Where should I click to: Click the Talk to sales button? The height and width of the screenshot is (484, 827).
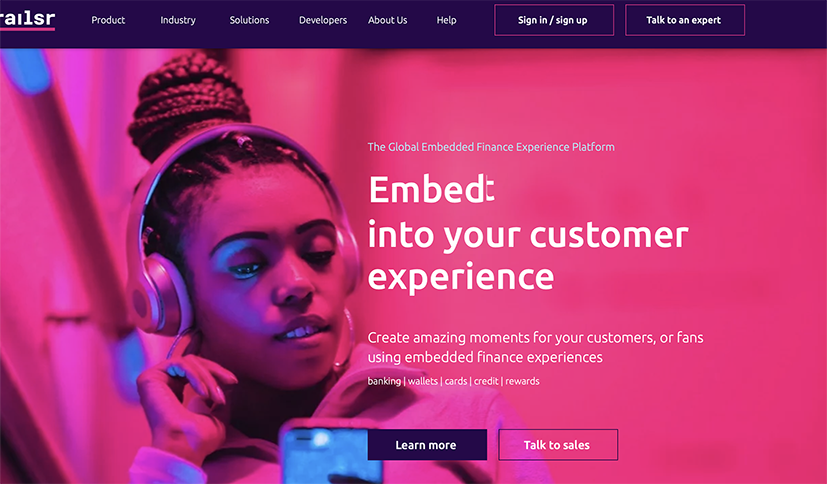(x=558, y=444)
